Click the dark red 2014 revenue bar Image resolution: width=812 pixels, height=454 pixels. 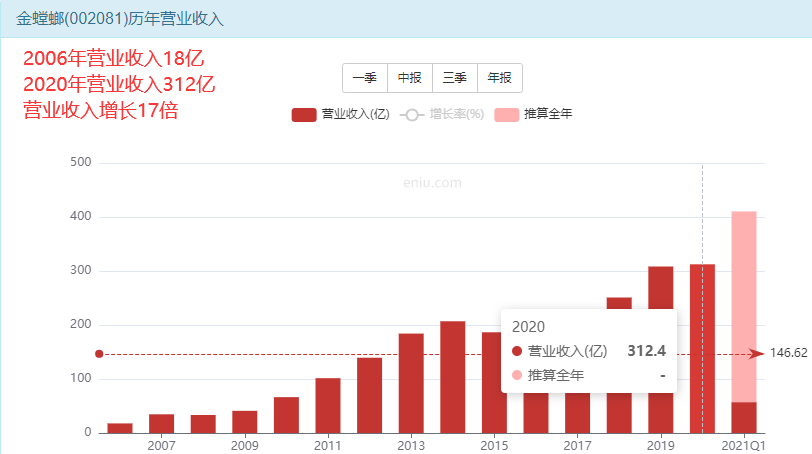click(453, 377)
